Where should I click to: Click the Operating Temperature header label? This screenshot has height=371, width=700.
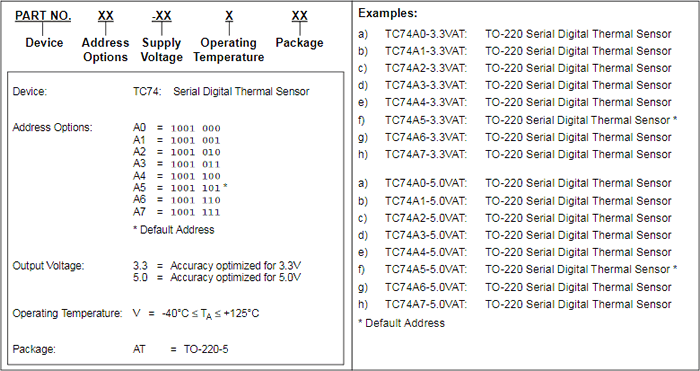(229, 50)
